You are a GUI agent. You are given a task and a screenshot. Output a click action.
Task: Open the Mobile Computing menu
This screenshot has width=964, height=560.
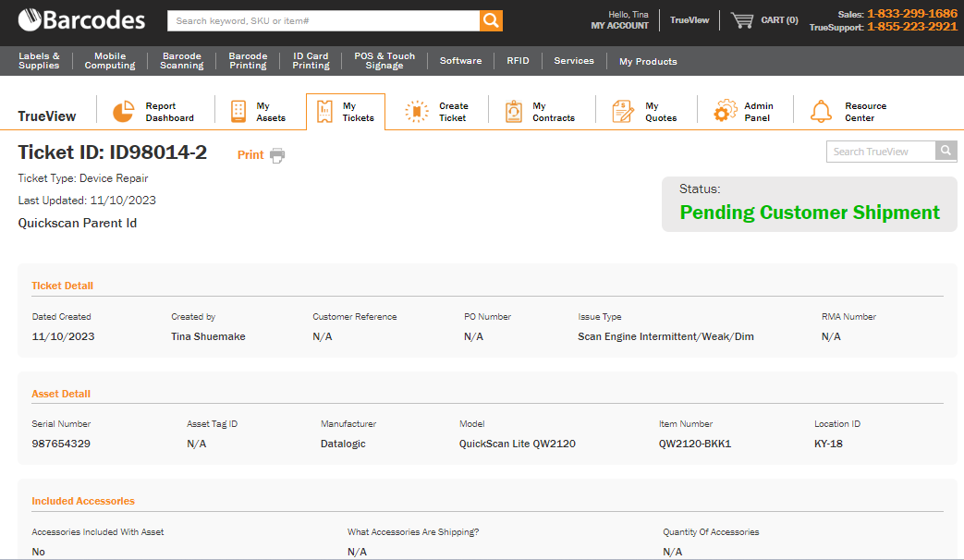[110, 61]
